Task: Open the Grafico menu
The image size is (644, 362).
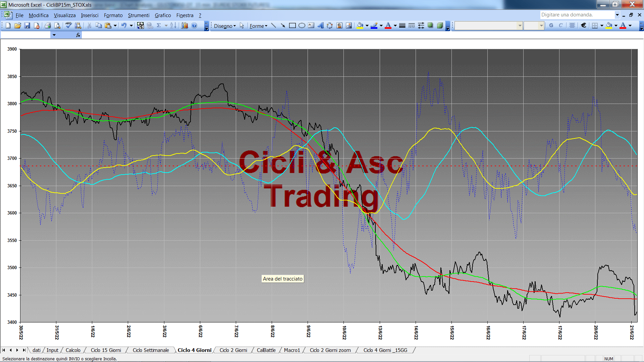Action: (163, 15)
